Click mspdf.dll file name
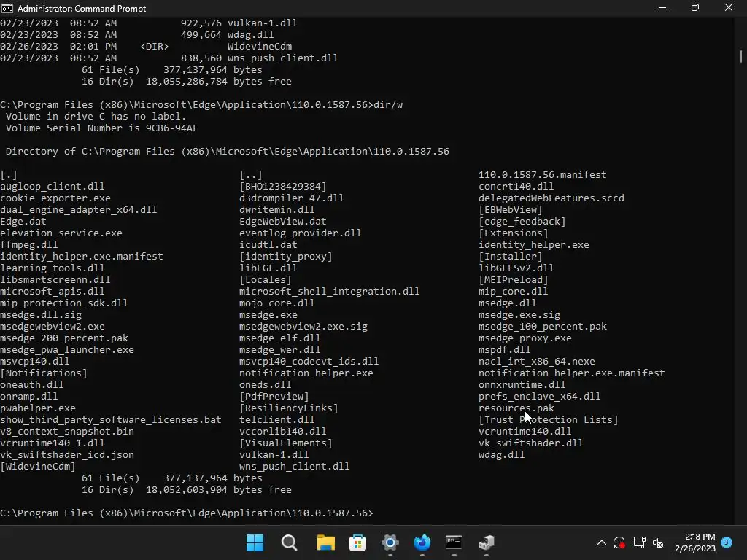Viewport: 747px width, 560px height. click(x=505, y=349)
